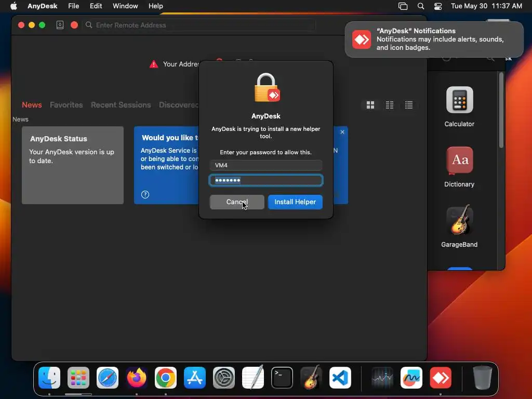532x399 pixels.
Task: Open Control Center from menu bar
Action: [437, 6]
